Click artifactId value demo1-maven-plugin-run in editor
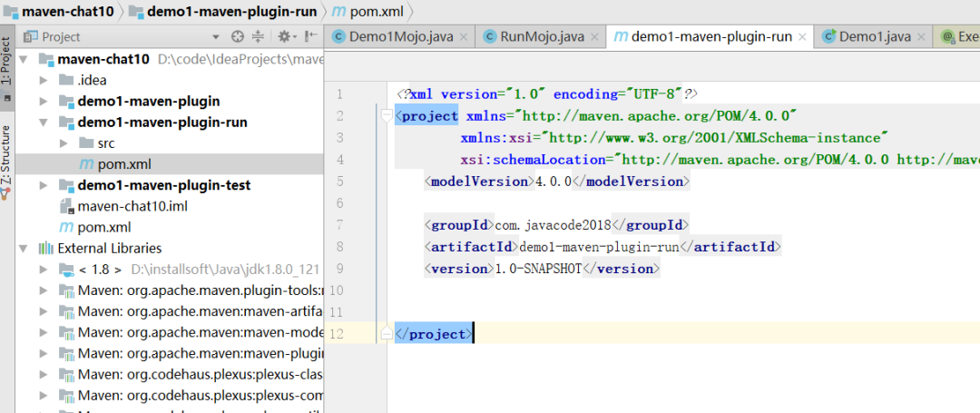 (600, 247)
